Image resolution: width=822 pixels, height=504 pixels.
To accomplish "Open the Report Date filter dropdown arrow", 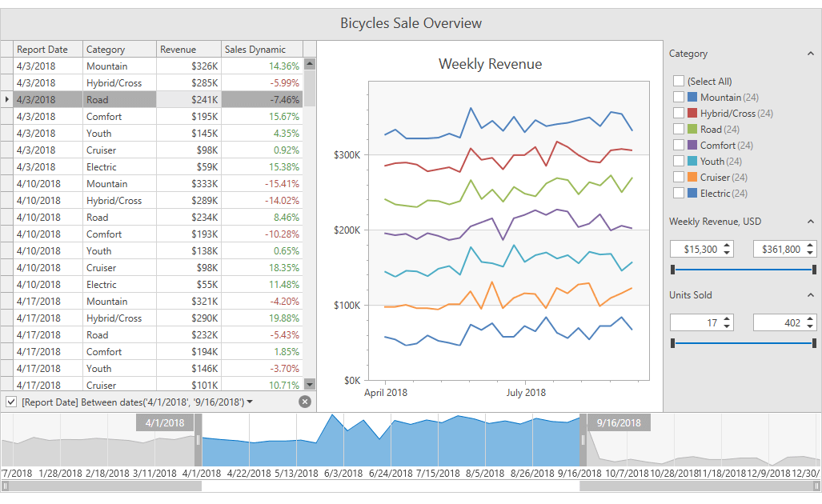I will coord(250,402).
